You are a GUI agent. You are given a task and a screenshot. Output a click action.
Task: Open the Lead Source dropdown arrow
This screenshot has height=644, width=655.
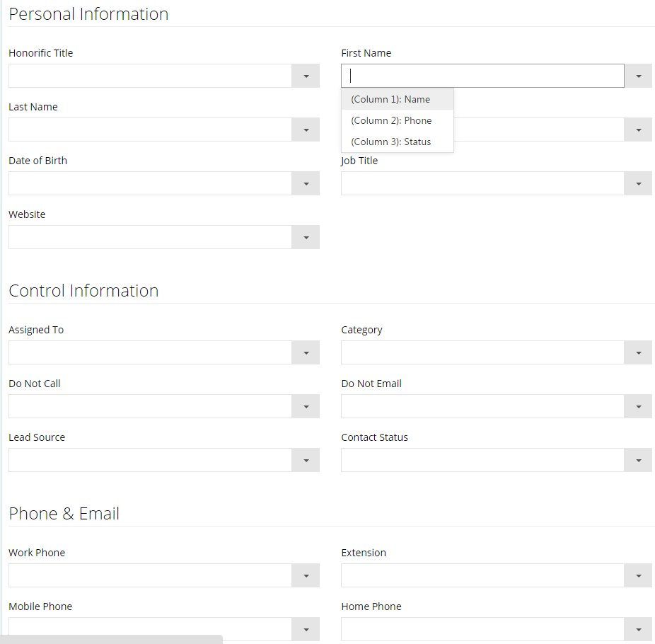pos(306,460)
